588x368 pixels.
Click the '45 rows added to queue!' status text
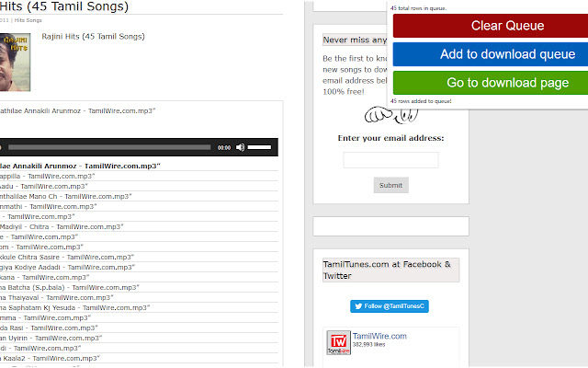point(421,101)
